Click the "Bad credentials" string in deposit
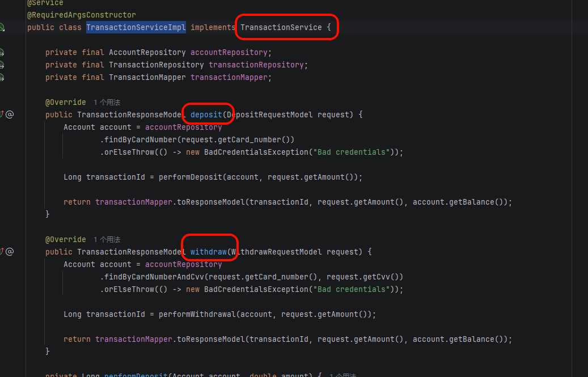 (x=352, y=152)
